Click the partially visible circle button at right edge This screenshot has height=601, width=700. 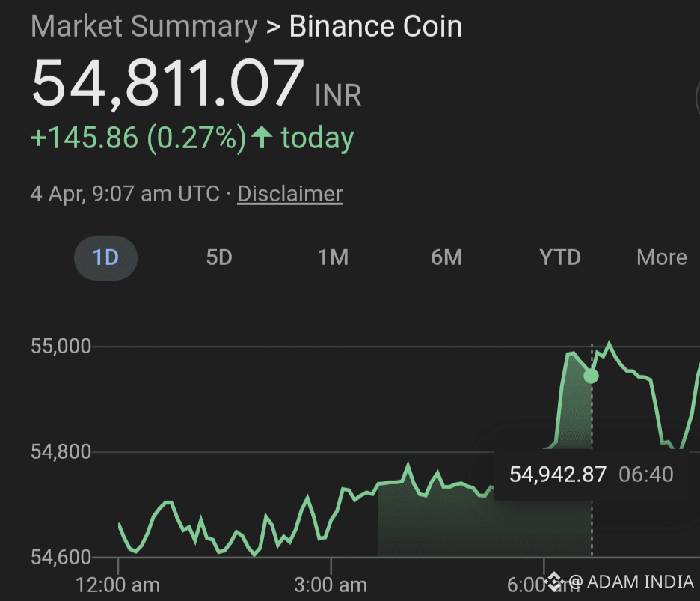pos(697,100)
